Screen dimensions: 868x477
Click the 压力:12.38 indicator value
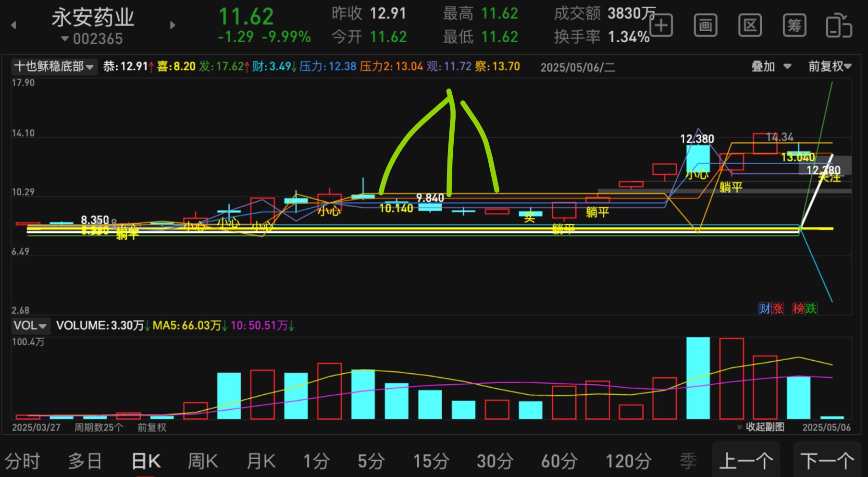(328, 66)
